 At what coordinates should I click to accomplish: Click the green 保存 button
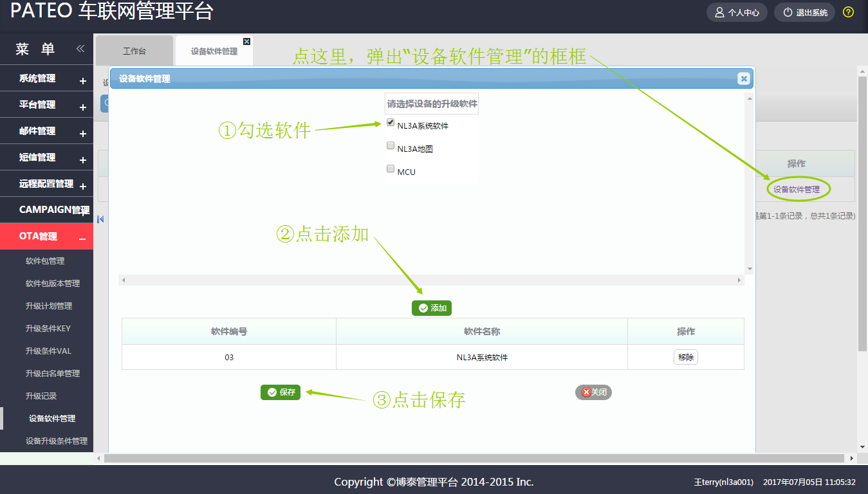281,392
